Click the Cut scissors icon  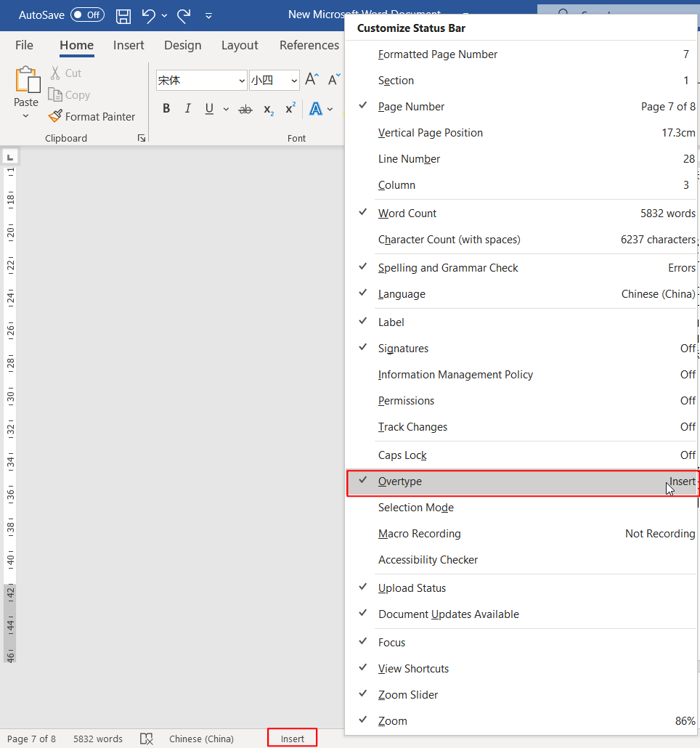55,73
